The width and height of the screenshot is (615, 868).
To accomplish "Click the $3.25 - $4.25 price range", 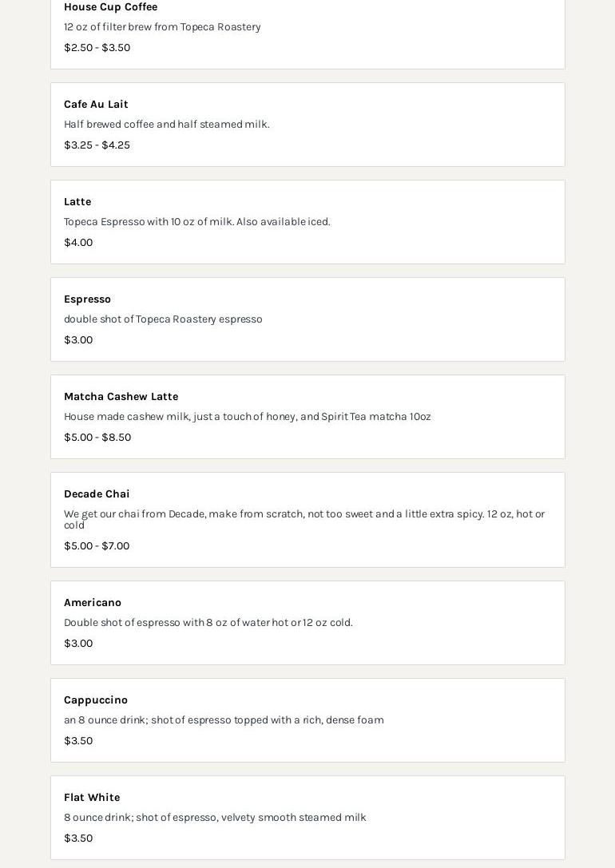I will [97, 145].
